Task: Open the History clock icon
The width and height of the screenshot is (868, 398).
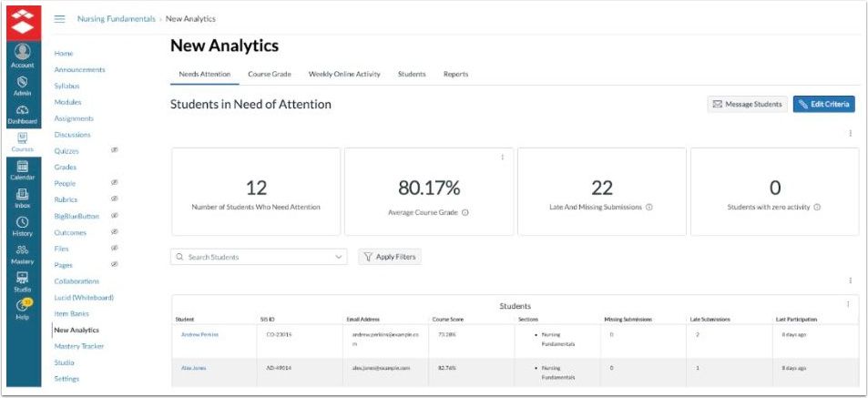Action: point(23,225)
